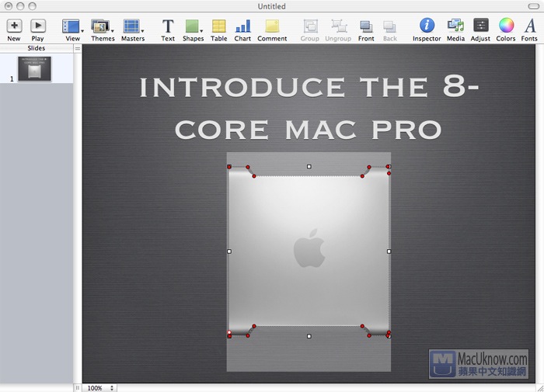Click the bottom-center selection handle of the image
The width and height of the screenshot is (544, 392).
click(x=309, y=336)
